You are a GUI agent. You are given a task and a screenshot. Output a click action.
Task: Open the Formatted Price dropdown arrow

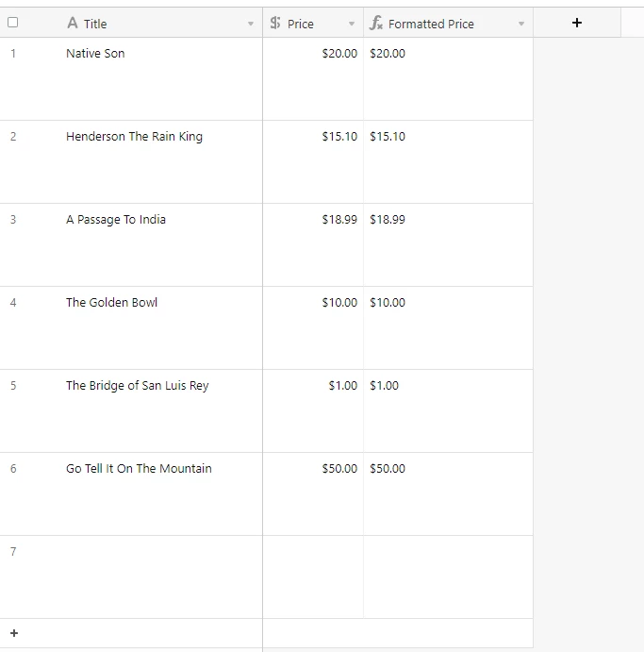coord(521,24)
